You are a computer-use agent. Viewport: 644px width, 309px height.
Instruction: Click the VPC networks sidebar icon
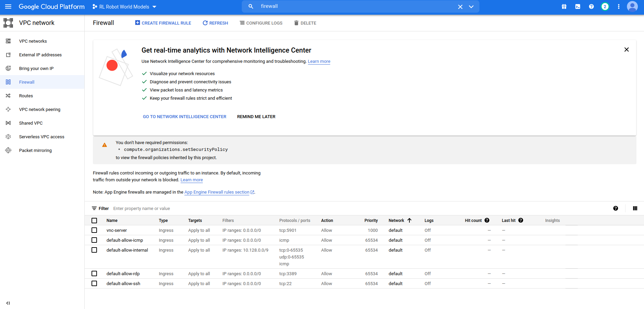[x=8, y=41]
